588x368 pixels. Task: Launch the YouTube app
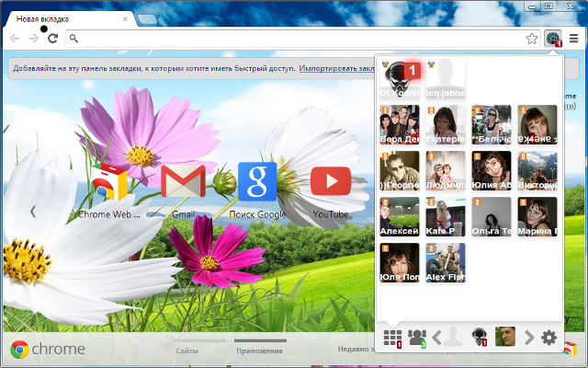coord(330,184)
